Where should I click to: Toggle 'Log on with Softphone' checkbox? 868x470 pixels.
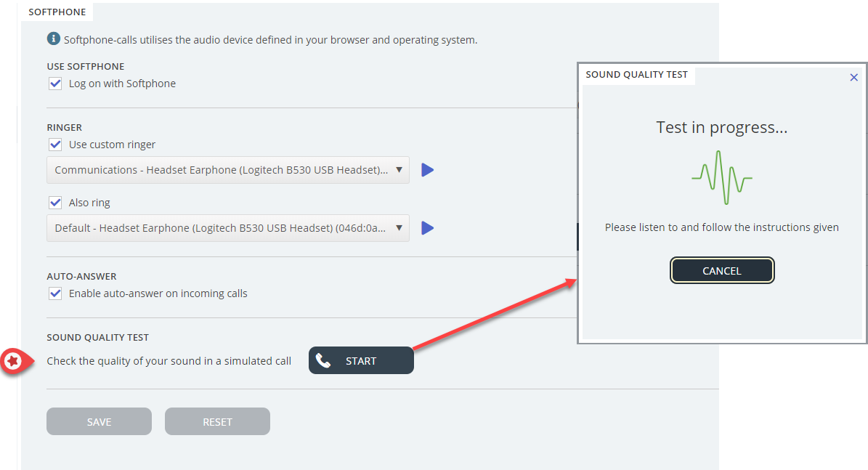tap(55, 84)
